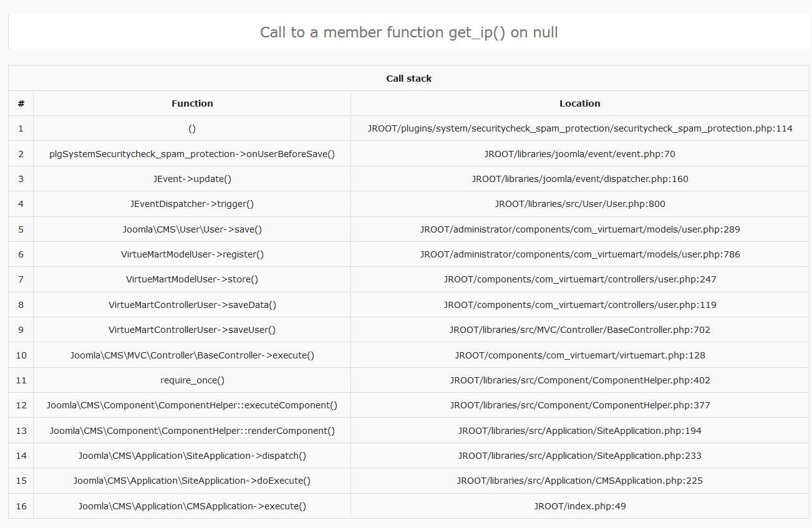Select the BaseController.php:702 location cell

pyautogui.click(x=579, y=330)
